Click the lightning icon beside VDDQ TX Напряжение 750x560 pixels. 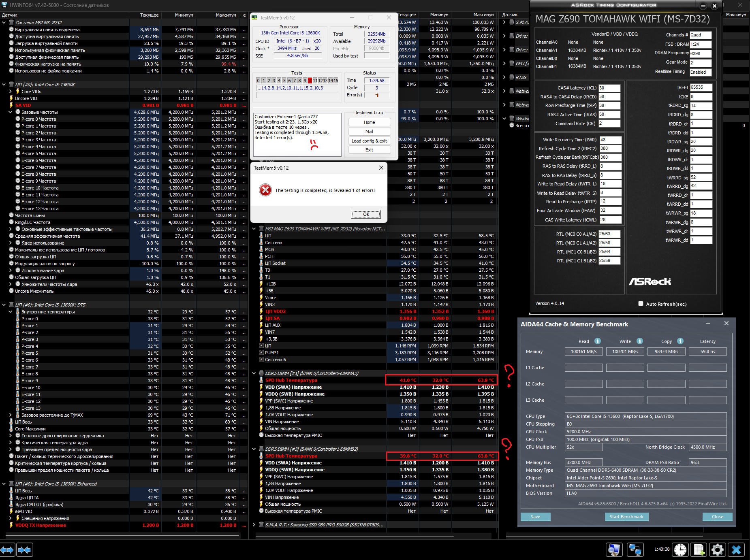point(11,525)
